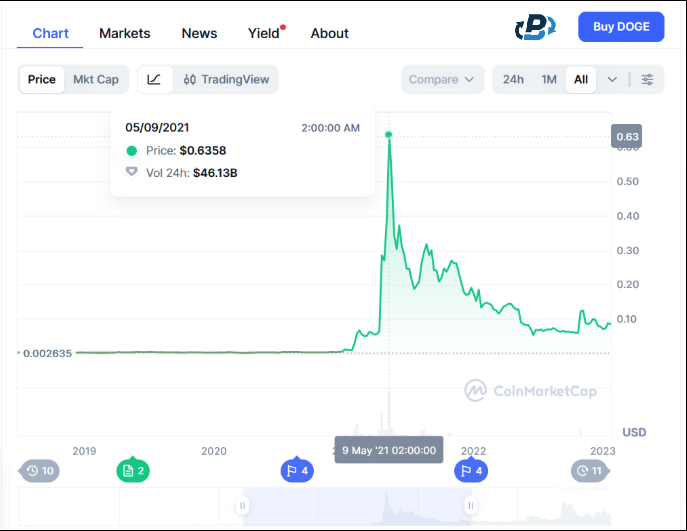Click the green peak data point
This screenshot has height=531, width=687.
pyautogui.click(x=389, y=135)
